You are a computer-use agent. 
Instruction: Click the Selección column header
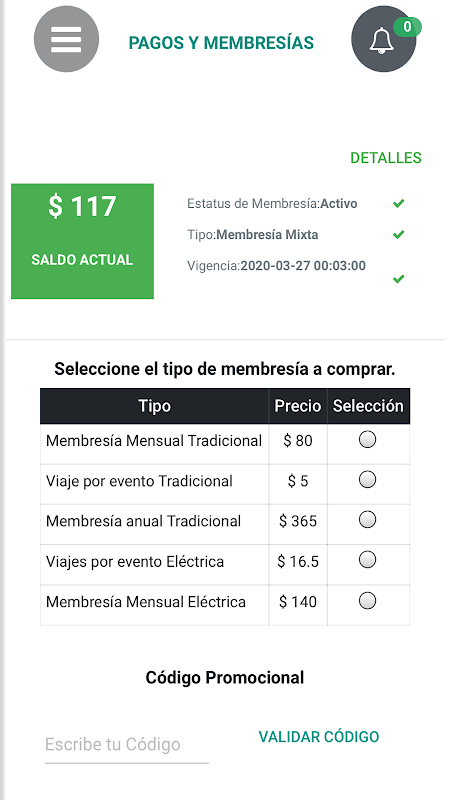368,406
